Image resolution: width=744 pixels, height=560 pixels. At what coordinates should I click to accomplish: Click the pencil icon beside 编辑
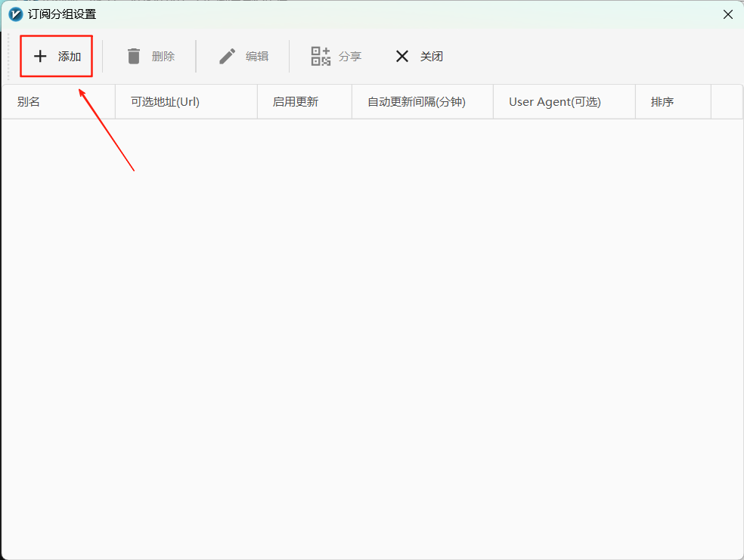[226, 55]
